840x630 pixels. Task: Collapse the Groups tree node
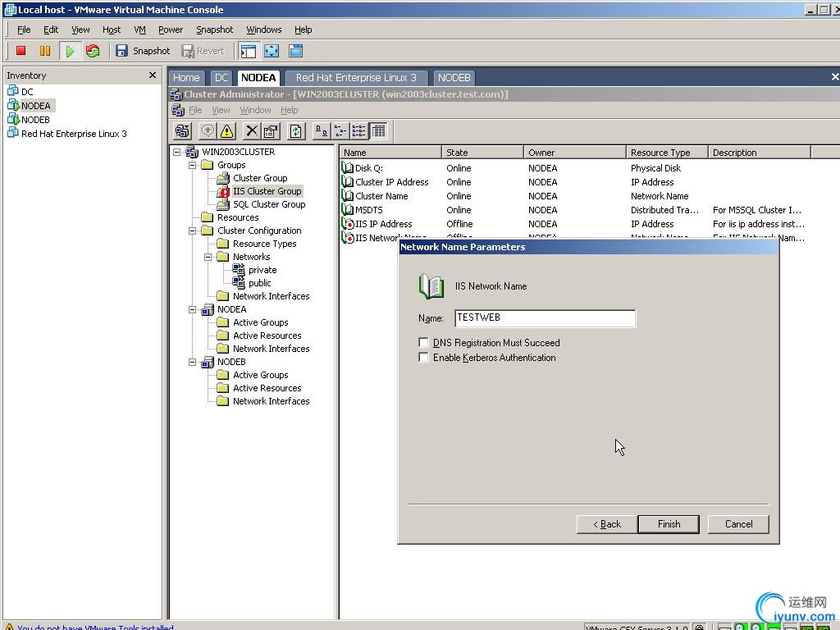point(193,165)
